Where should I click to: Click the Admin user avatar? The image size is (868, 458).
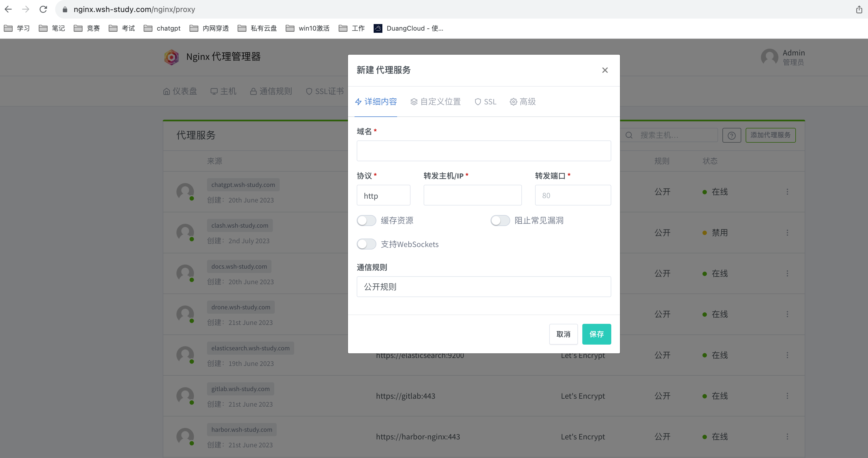[770, 57]
